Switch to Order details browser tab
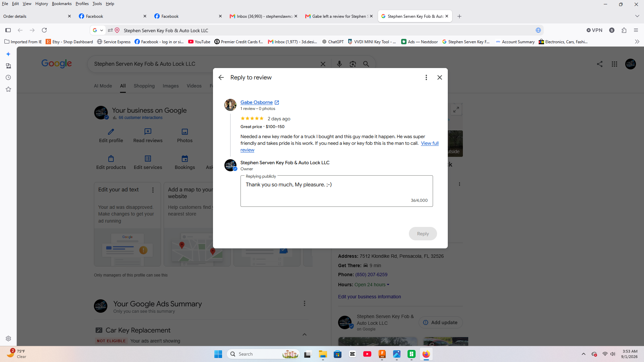The width and height of the screenshot is (644, 362). [x=37, y=16]
